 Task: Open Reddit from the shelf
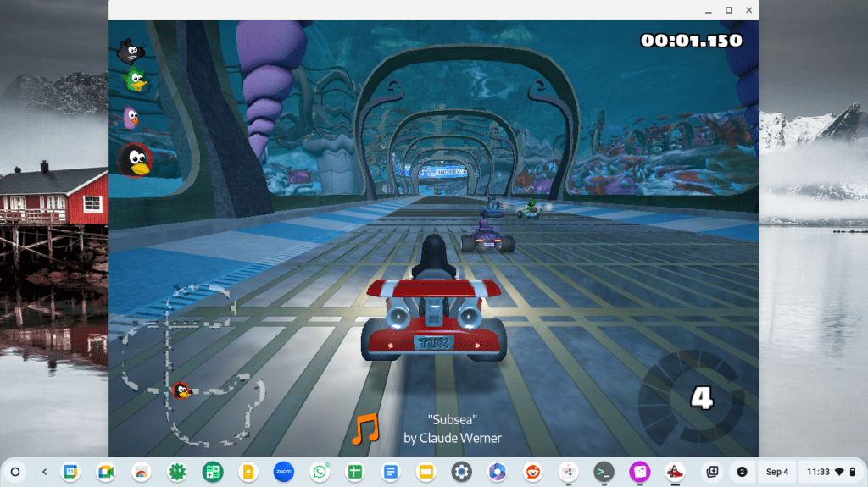532,472
